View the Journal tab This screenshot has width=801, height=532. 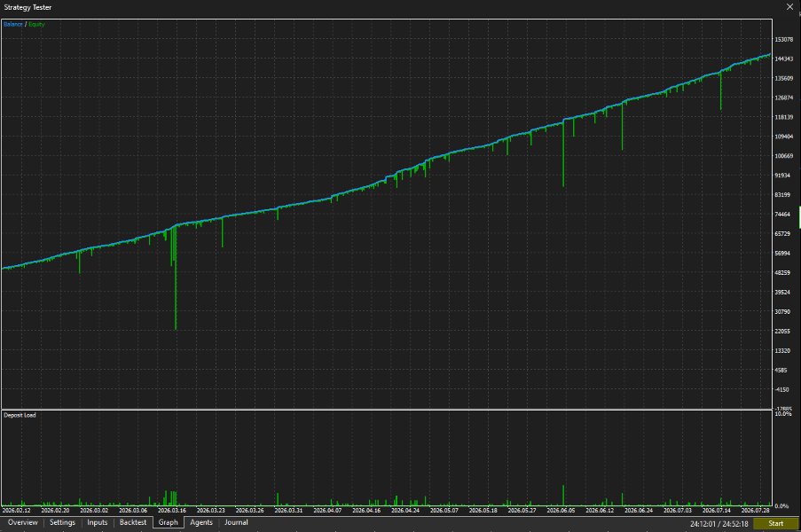(236, 522)
